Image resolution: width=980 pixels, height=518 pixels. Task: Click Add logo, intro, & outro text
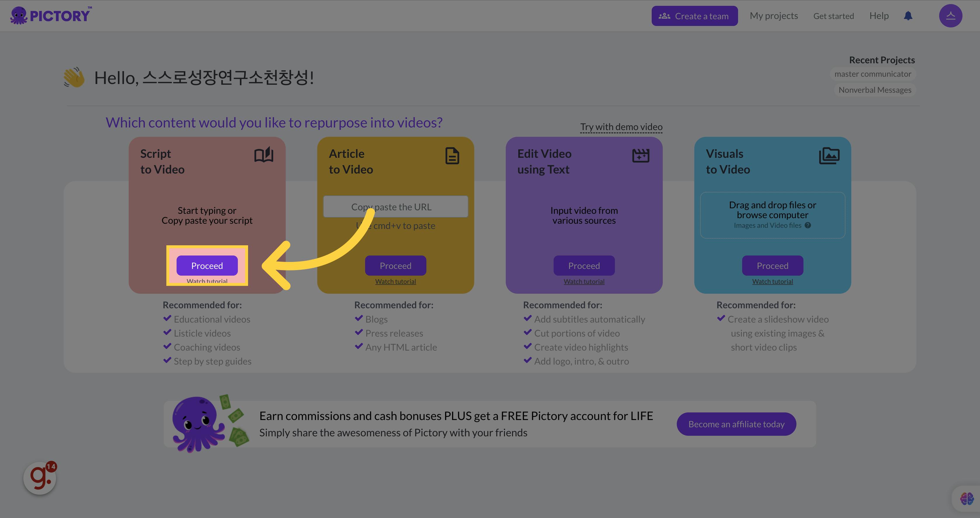(x=581, y=361)
